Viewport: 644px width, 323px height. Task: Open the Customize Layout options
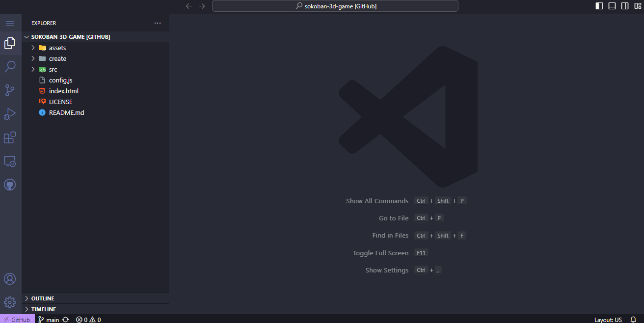638,6
